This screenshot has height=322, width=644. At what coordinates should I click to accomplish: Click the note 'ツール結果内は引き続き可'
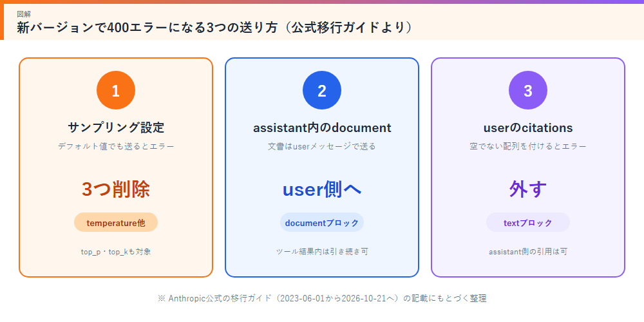coord(322,252)
